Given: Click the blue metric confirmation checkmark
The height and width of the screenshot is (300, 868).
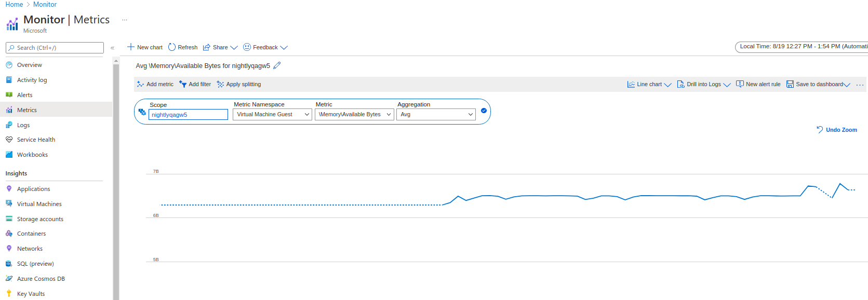Looking at the screenshot, I should point(484,111).
